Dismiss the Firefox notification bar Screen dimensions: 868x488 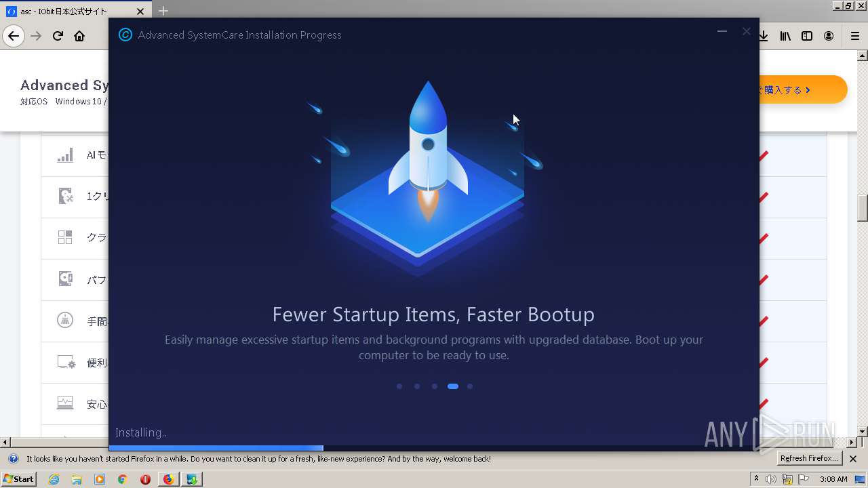pyautogui.click(x=853, y=459)
